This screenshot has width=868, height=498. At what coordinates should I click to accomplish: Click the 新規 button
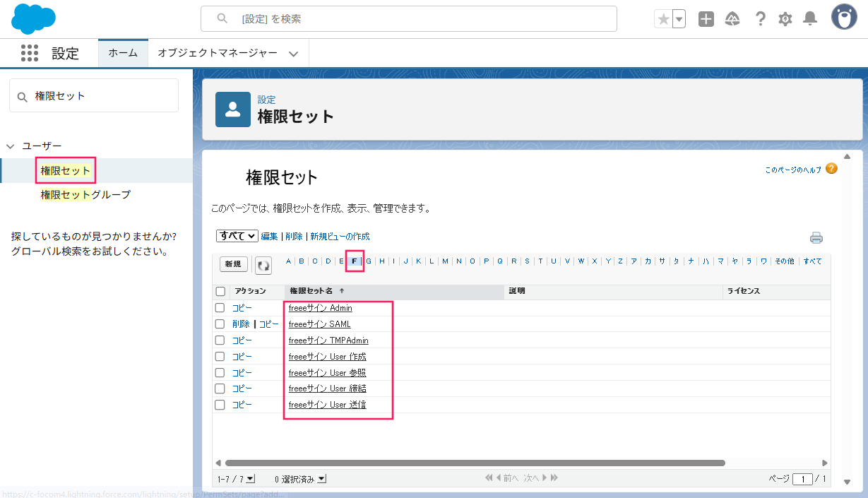click(234, 264)
